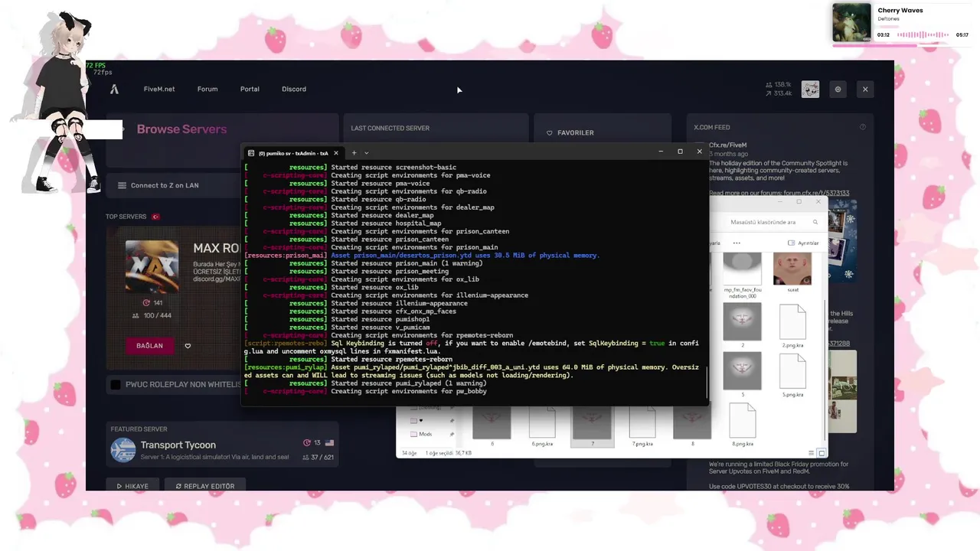Click the Cfx.re/FiveM feed author
This screenshot has width=980, height=551.
point(727,145)
